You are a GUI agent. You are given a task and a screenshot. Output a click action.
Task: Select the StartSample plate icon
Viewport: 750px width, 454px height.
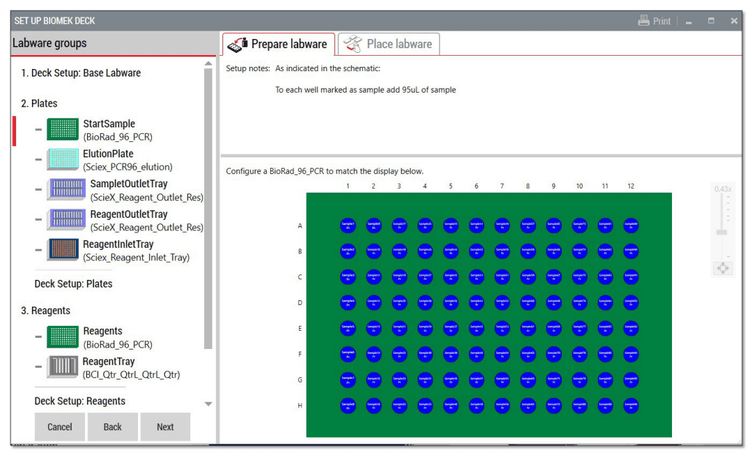pos(63,130)
